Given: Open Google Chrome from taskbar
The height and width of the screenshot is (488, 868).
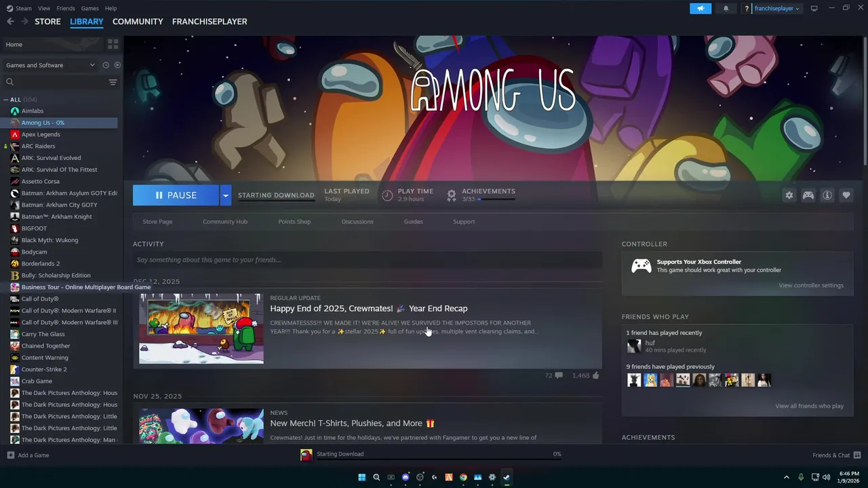Looking at the screenshot, I should (463, 477).
